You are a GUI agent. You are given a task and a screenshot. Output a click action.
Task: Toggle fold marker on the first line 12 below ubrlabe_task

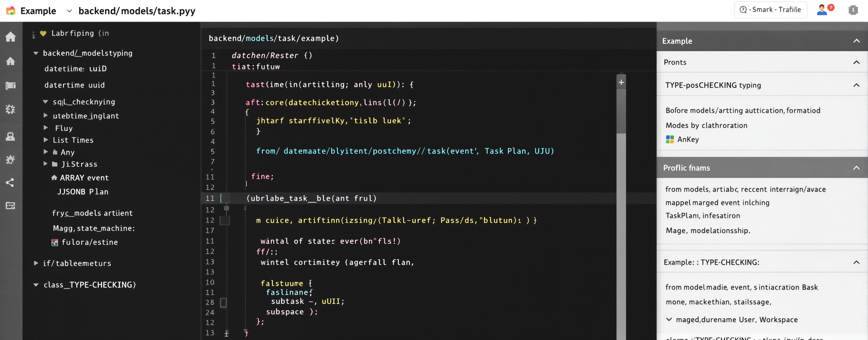pos(226,208)
